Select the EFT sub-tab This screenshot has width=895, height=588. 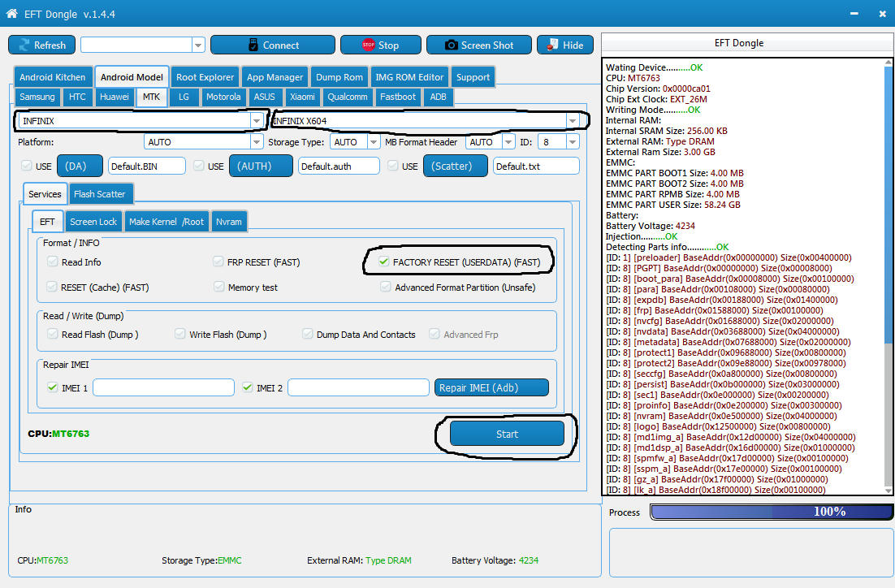pos(47,222)
